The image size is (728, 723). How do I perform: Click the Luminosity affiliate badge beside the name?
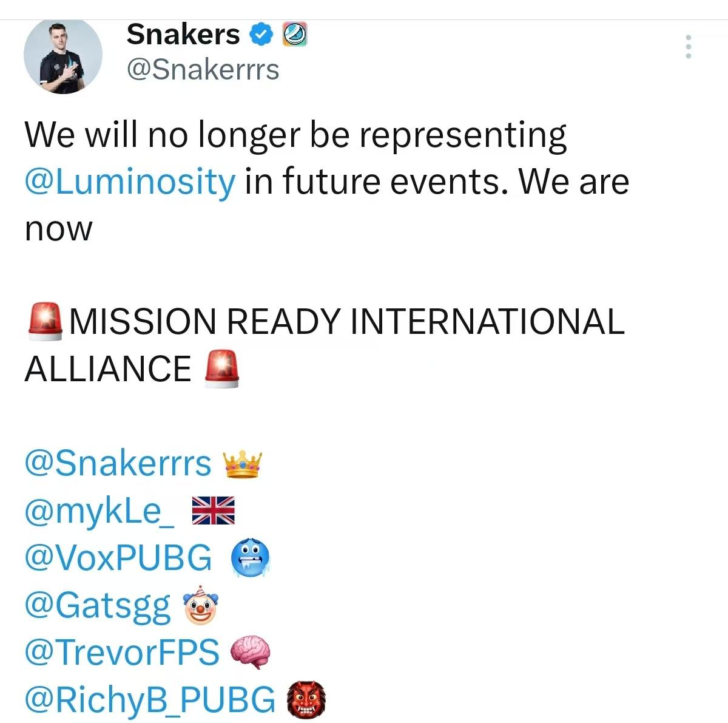[295, 35]
